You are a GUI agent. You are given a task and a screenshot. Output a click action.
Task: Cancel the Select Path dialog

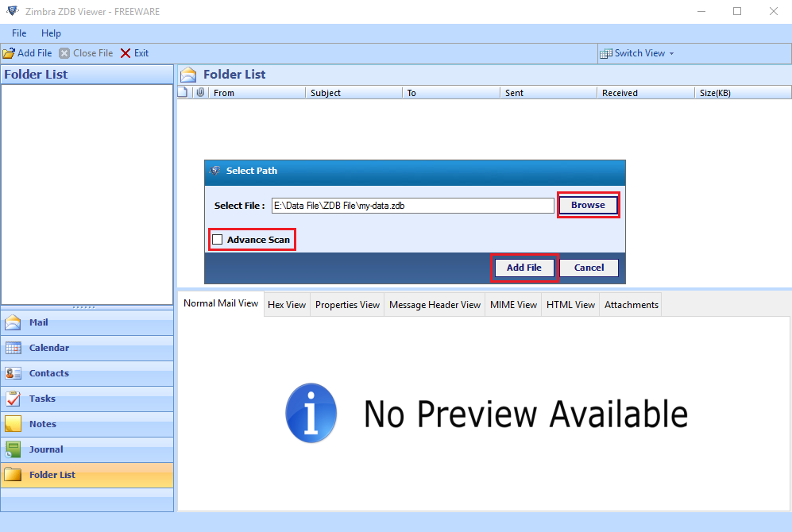(589, 268)
